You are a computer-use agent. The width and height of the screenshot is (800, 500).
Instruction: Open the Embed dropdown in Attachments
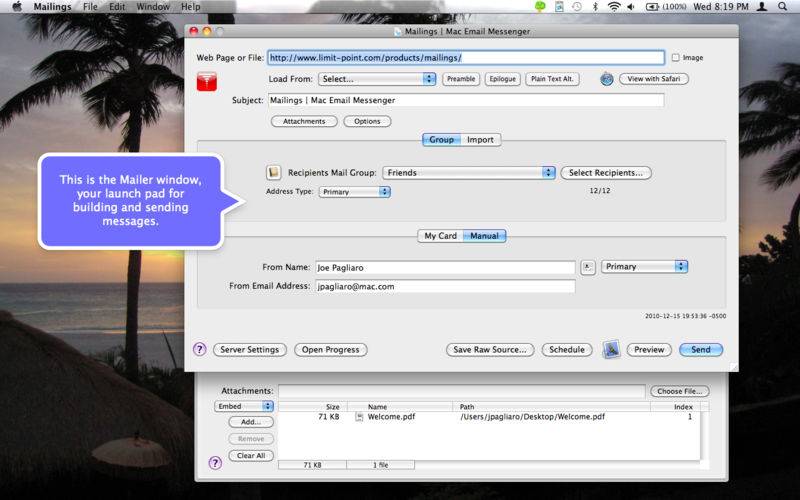(245, 406)
